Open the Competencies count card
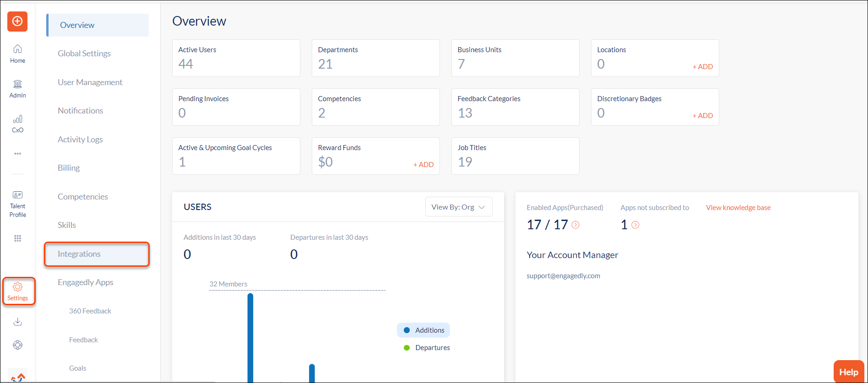This screenshot has height=383, width=868. (x=376, y=107)
